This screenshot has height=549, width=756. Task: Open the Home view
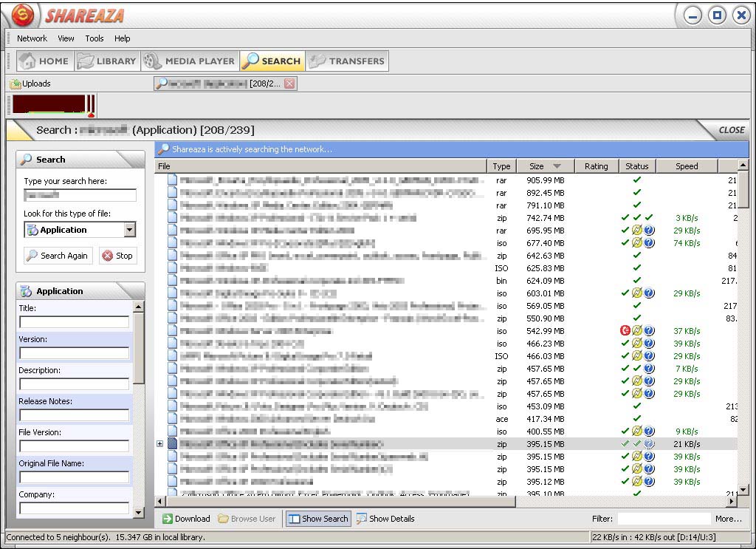coord(44,61)
